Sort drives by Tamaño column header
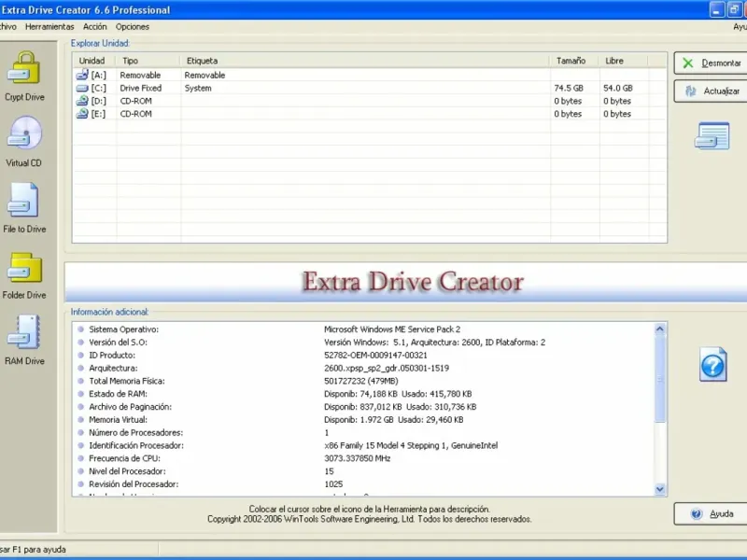Viewport: 747px width, 560px height. point(571,61)
